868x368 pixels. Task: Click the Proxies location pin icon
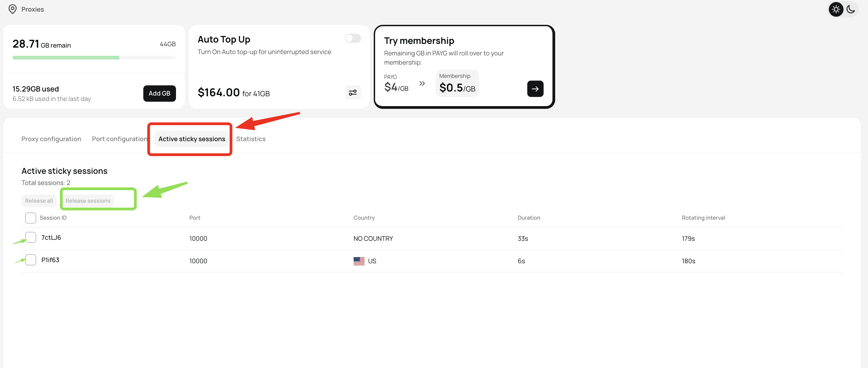point(13,9)
